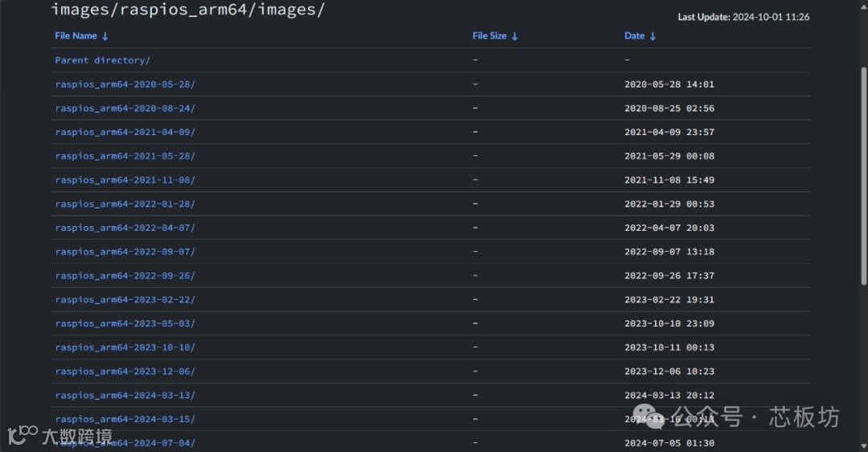Image resolution: width=868 pixels, height=452 pixels.
Task: Open folder raspios_arm64-2023-12-06
Action: 125,371
